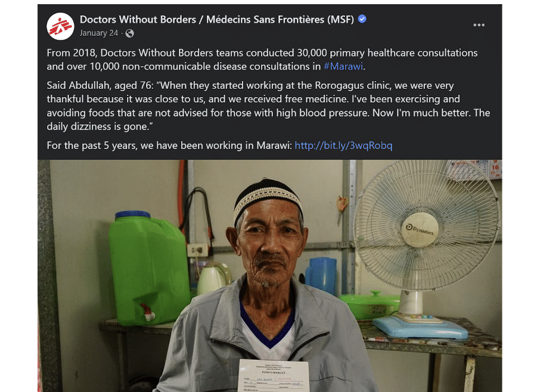Click the Dynamex electric fan in photo

tap(426, 248)
